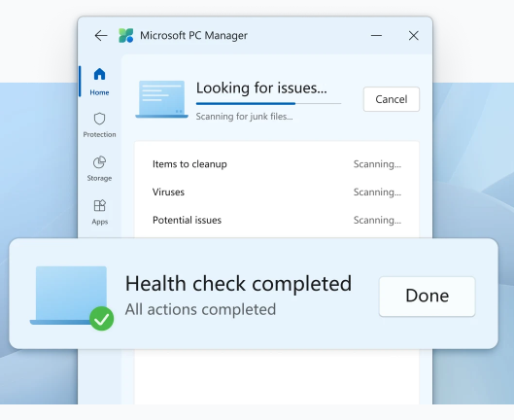Go back with the arrow icon

101,35
